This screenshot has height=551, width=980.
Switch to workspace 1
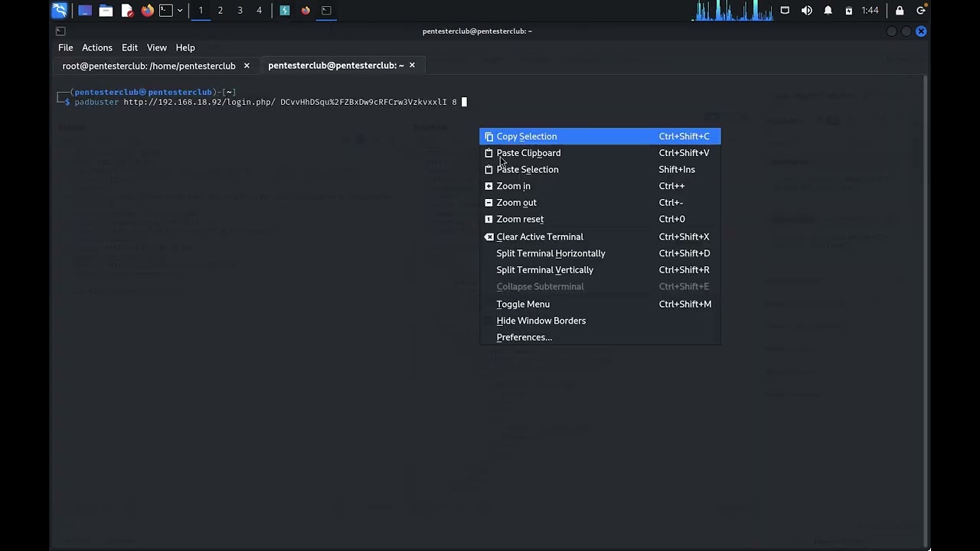click(x=201, y=10)
